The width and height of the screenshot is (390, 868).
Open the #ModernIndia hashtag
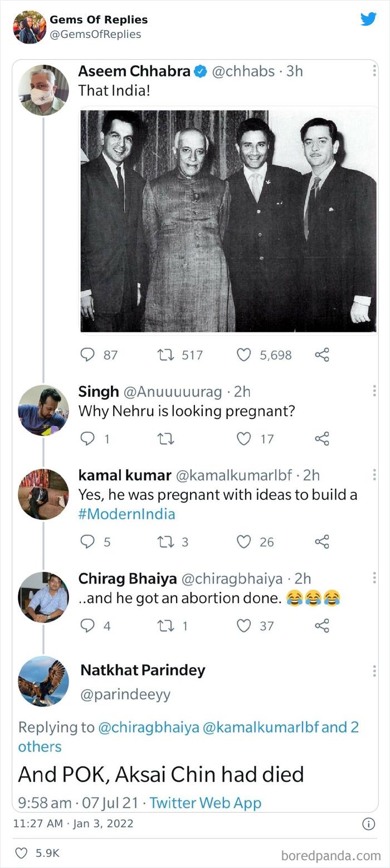[x=123, y=515]
